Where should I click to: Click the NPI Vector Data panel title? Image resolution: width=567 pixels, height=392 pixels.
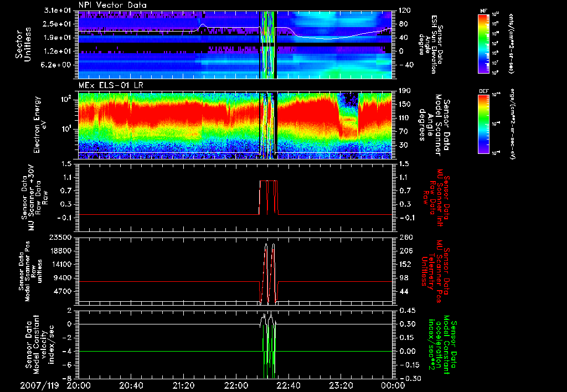click(x=112, y=5)
